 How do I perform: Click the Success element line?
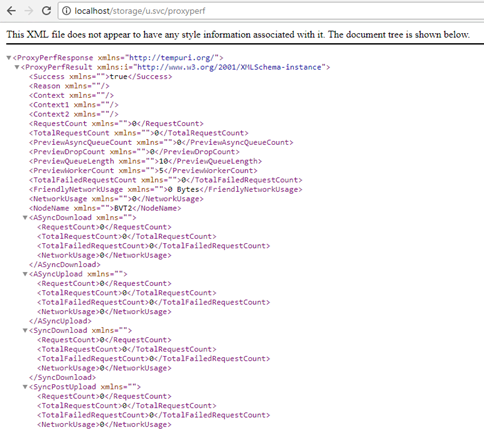click(101, 77)
